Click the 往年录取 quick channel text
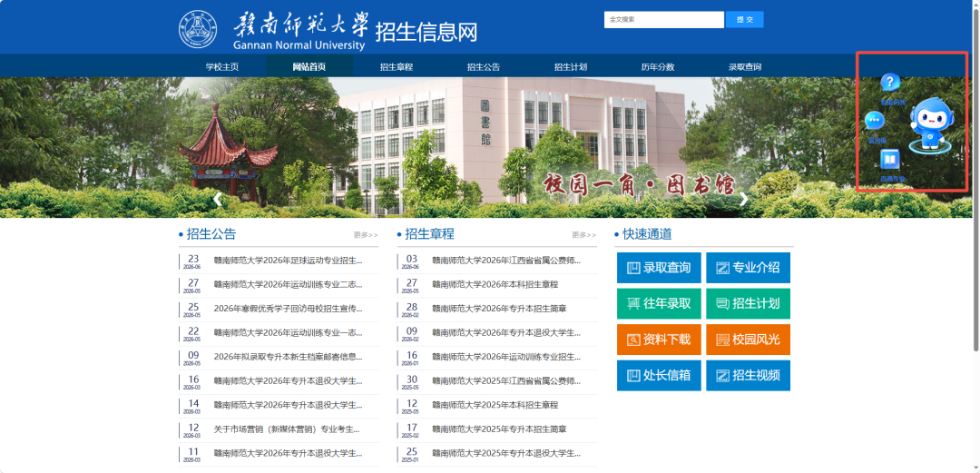Image resolution: width=980 pixels, height=473 pixels. tap(667, 304)
